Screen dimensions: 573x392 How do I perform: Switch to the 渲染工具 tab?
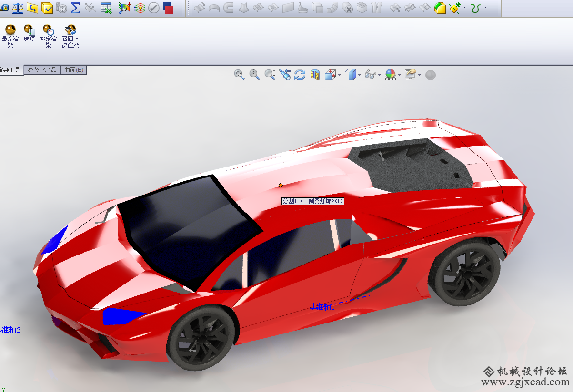pyautogui.click(x=11, y=70)
